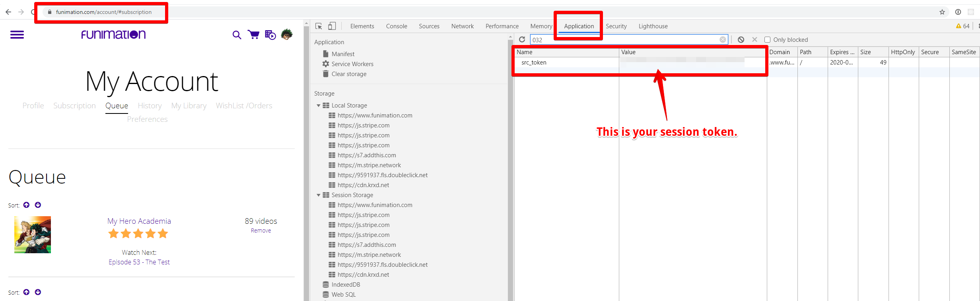Switch to the Sources tab
The height and width of the screenshot is (301, 980).
pyautogui.click(x=429, y=26)
